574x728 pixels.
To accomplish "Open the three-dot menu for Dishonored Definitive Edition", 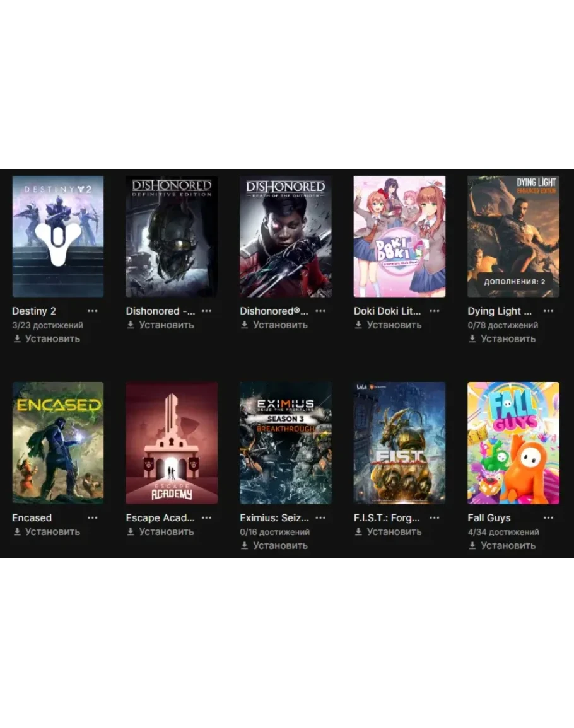I will 206,311.
